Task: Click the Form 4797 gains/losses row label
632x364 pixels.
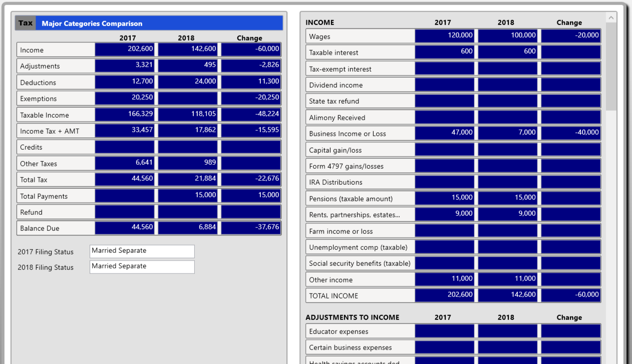Action: (x=346, y=166)
